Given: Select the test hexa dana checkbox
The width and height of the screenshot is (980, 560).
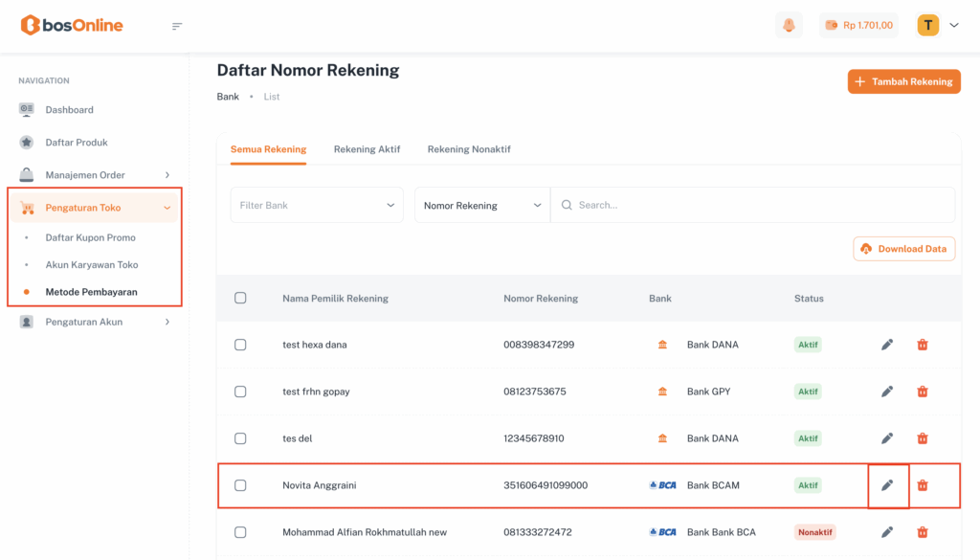Looking at the screenshot, I should pyautogui.click(x=240, y=345).
